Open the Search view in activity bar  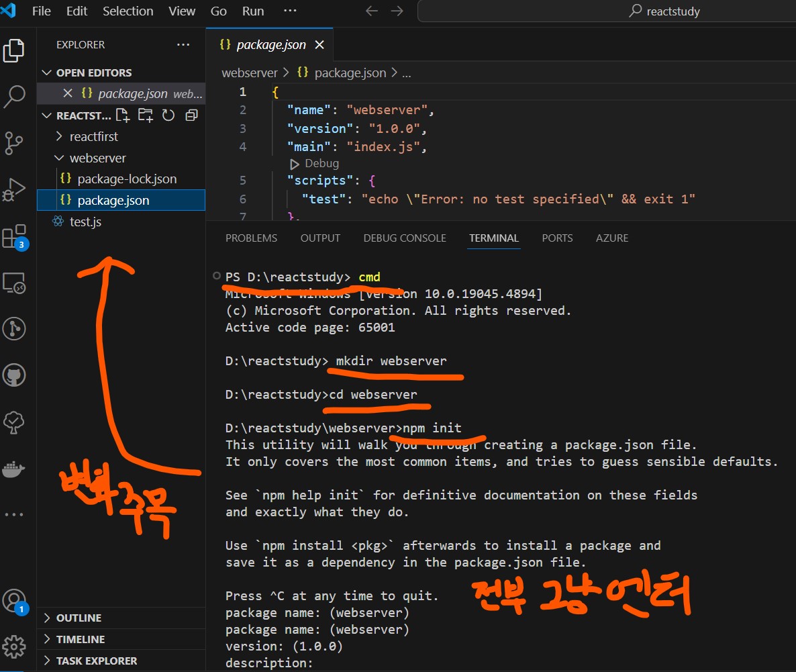[13, 97]
